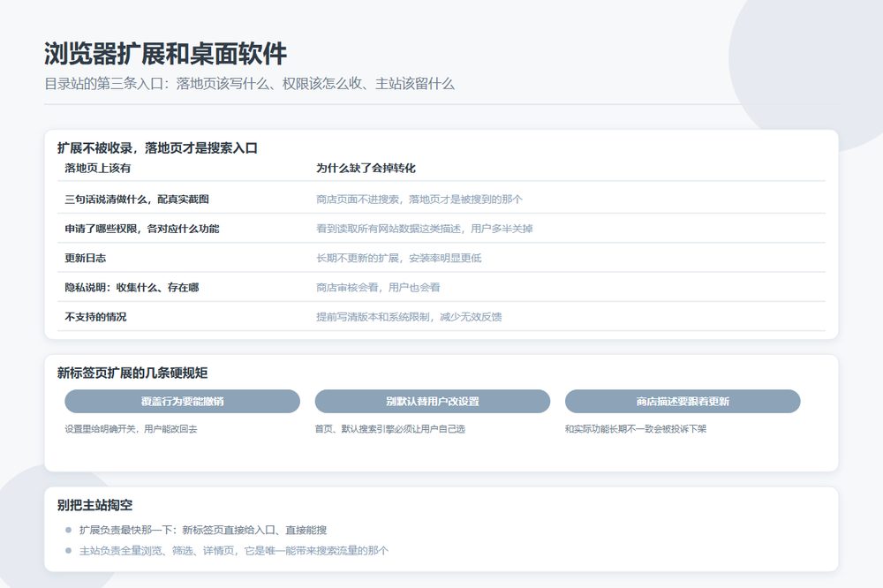
Task: Select row 申请了哪些权限，各对应什么功能
Action: 441,228
